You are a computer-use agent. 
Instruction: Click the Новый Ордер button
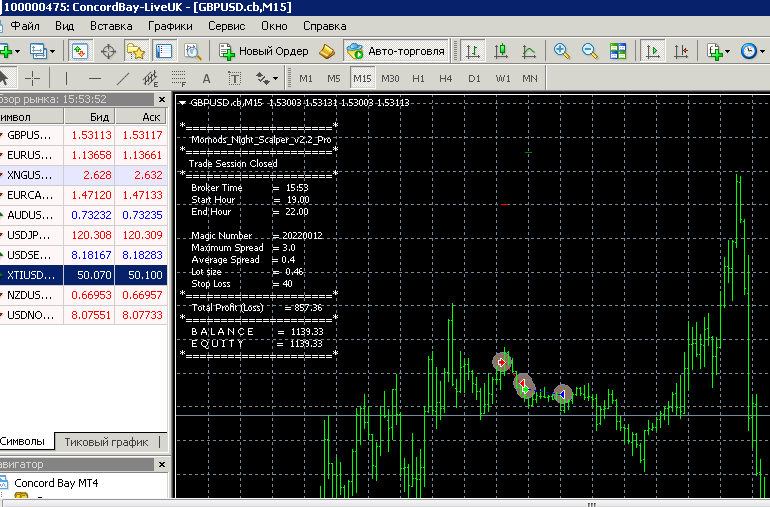(264, 51)
